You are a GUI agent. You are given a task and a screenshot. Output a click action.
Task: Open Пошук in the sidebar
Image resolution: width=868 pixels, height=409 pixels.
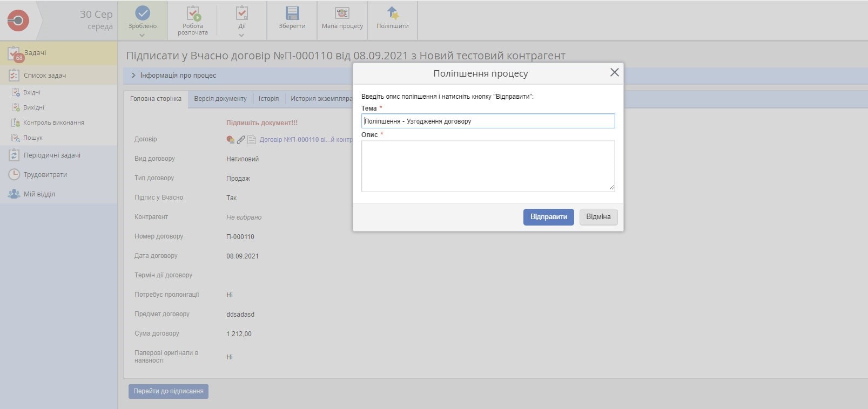point(32,138)
